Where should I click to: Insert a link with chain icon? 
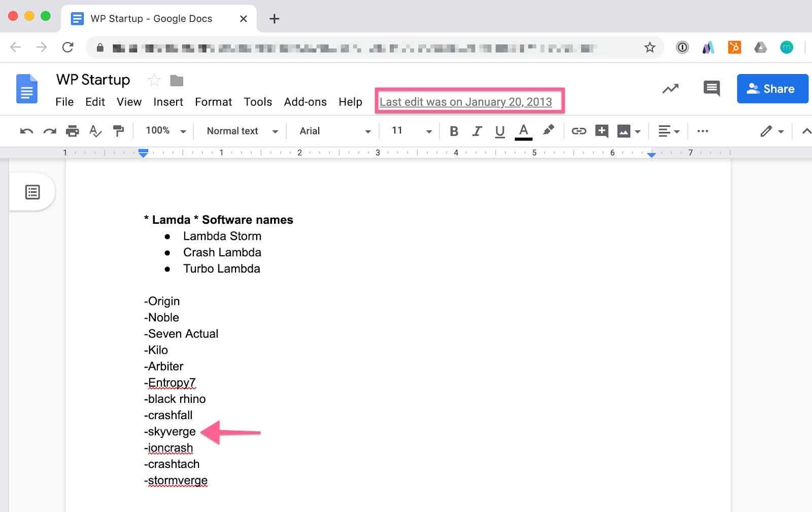click(579, 131)
